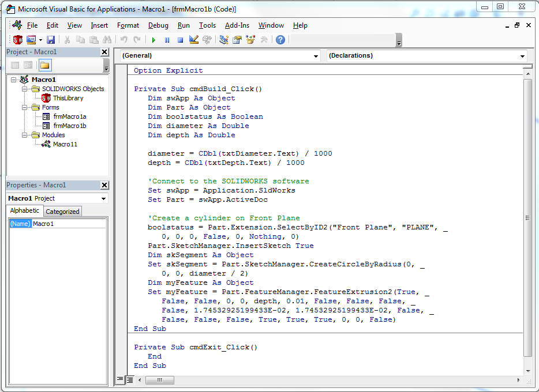Collapse the Forms folder in project tree
The image size is (539, 392).
tap(25, 107)
